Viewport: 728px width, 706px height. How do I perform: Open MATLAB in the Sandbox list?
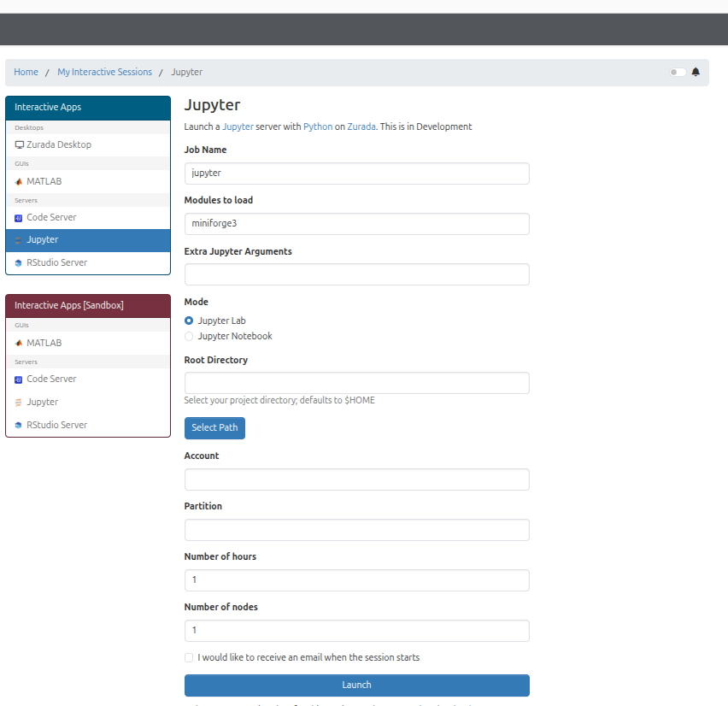tap(88, 344)
